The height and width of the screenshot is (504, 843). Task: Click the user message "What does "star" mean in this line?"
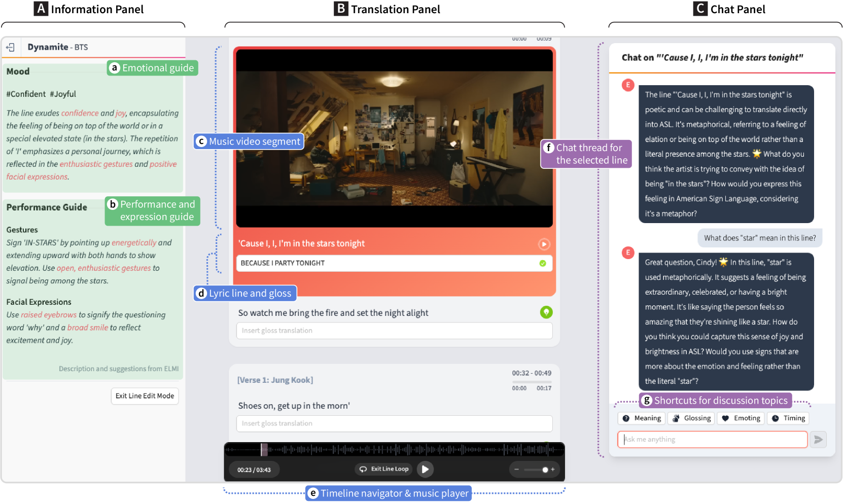click(760, 238)
